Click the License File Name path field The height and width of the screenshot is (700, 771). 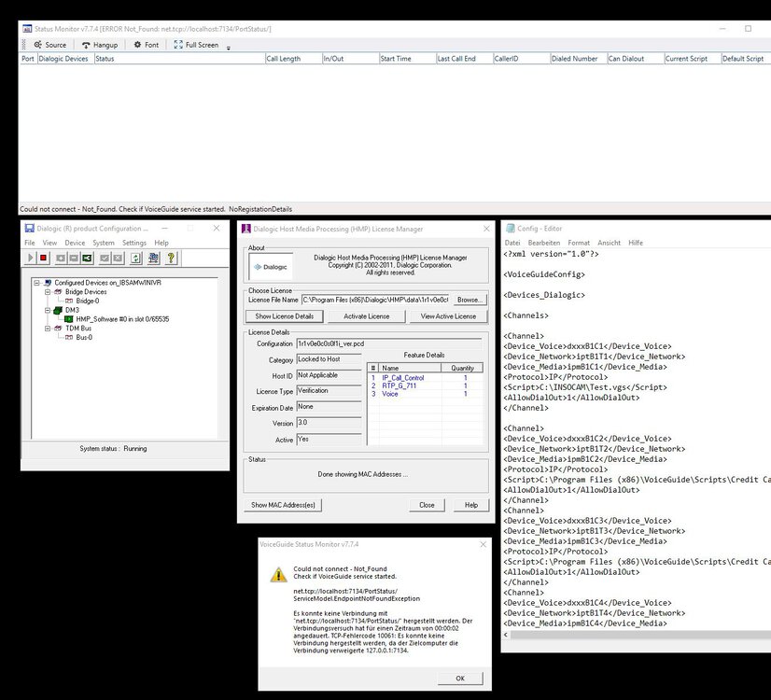tap(375, 300)
